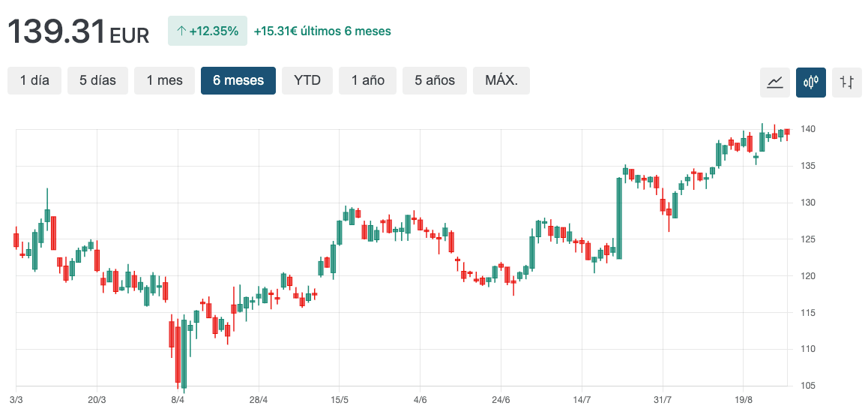Viewport: 868px width, 415px height.
Task: Select the active 6 meses range
Action: click(238, 80)
